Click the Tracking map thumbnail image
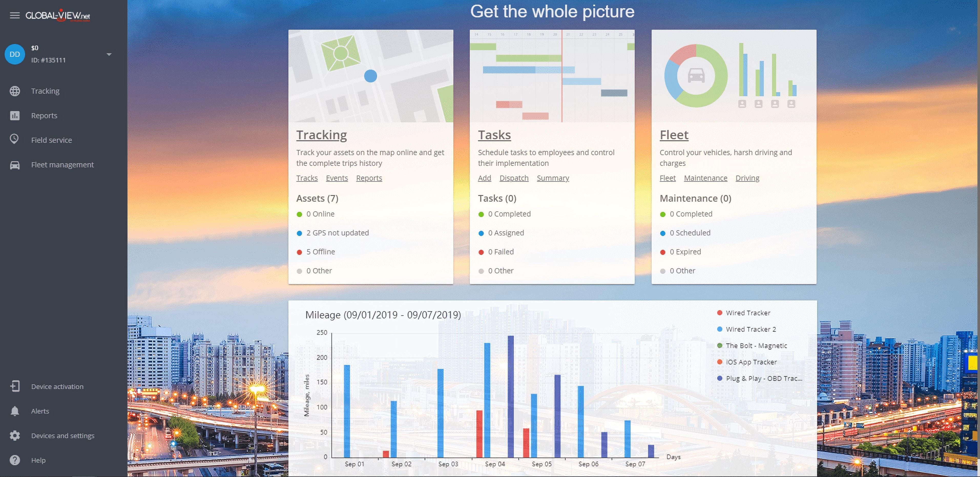980x477 pixels. 371,76
